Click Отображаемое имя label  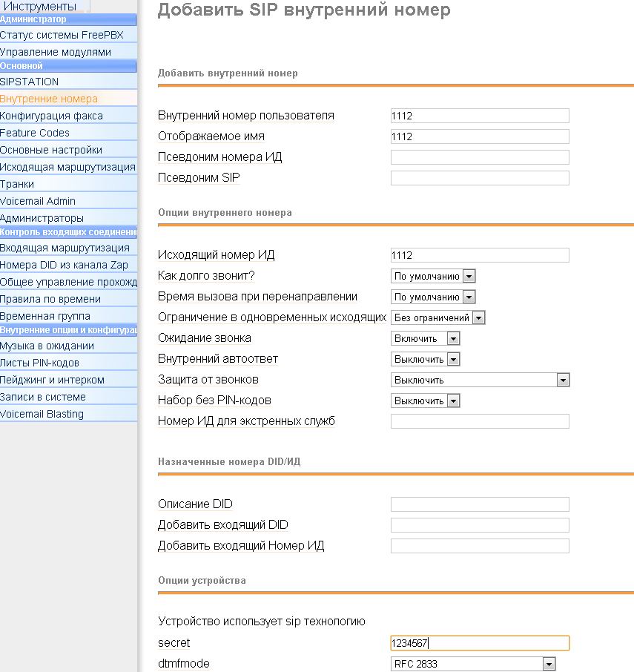[211, 136]
